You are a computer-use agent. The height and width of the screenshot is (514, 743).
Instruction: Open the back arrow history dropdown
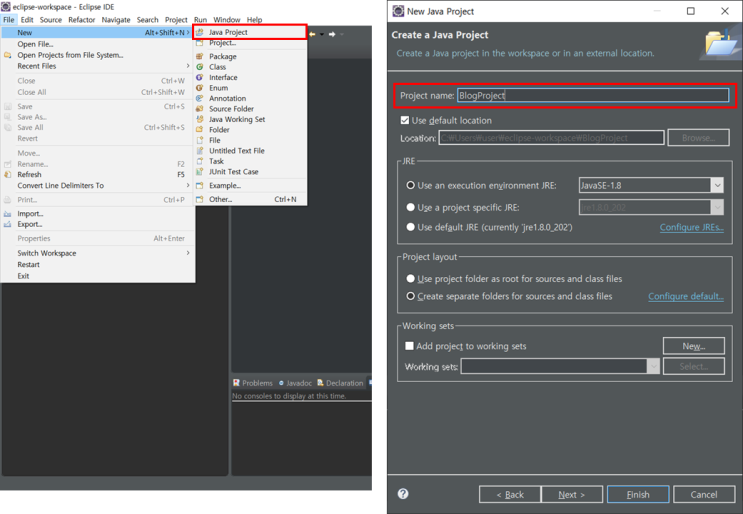pos(322,34)
